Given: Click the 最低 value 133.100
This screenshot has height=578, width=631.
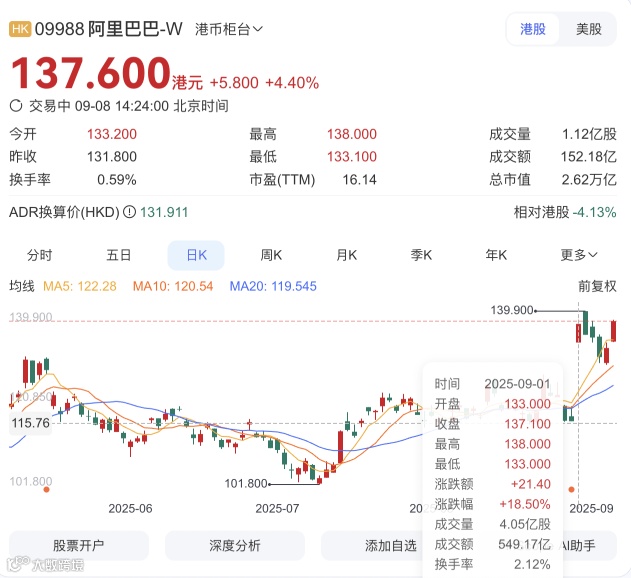Looking at the screenshot, I should [x=352, y=157].
